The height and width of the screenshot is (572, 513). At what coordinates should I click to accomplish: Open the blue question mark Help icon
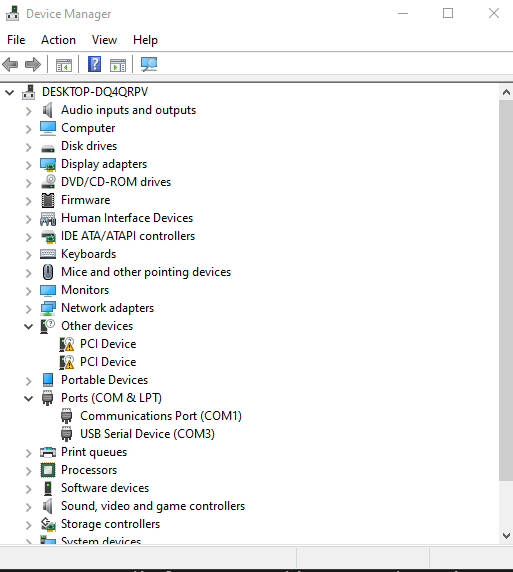(94, 64)
